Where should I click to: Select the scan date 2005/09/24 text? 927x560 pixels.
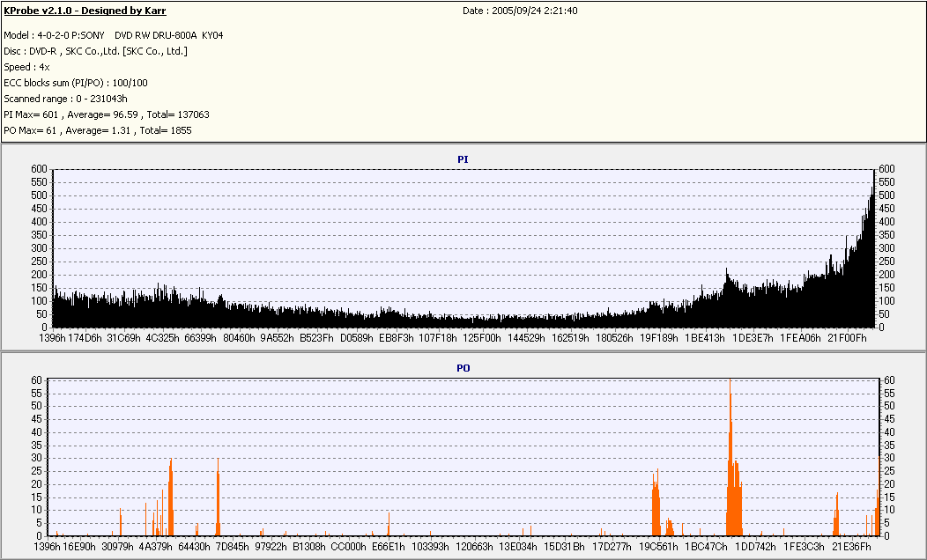coord(520,11)
